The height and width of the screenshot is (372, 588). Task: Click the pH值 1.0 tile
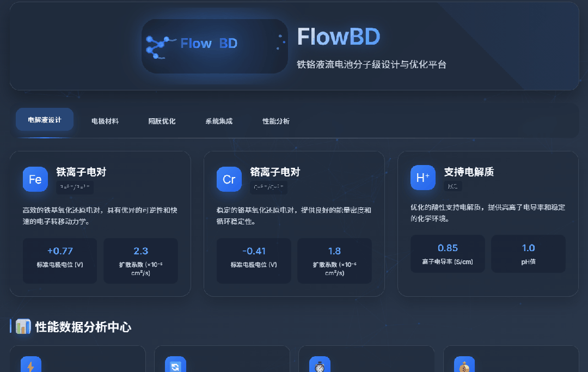[528, 254]
